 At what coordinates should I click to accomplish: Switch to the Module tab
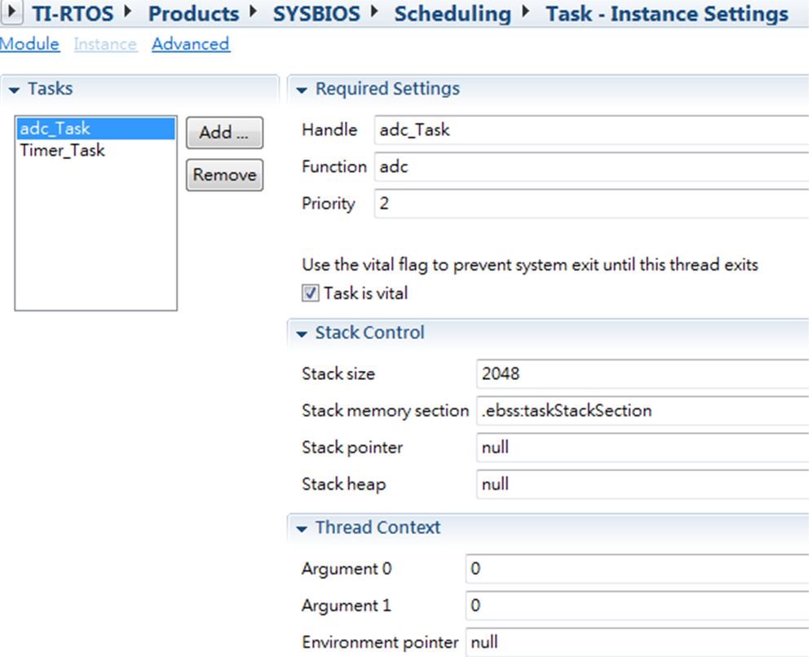29,44
